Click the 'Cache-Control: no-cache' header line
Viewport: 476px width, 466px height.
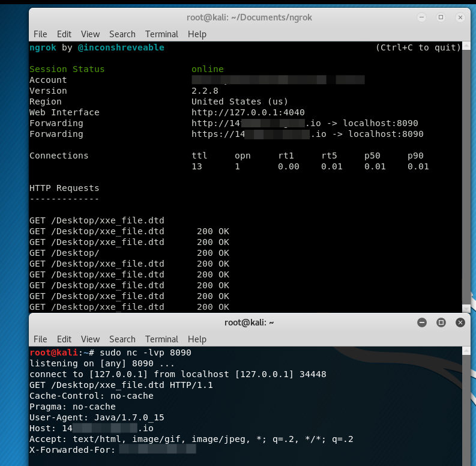[91, 396]
